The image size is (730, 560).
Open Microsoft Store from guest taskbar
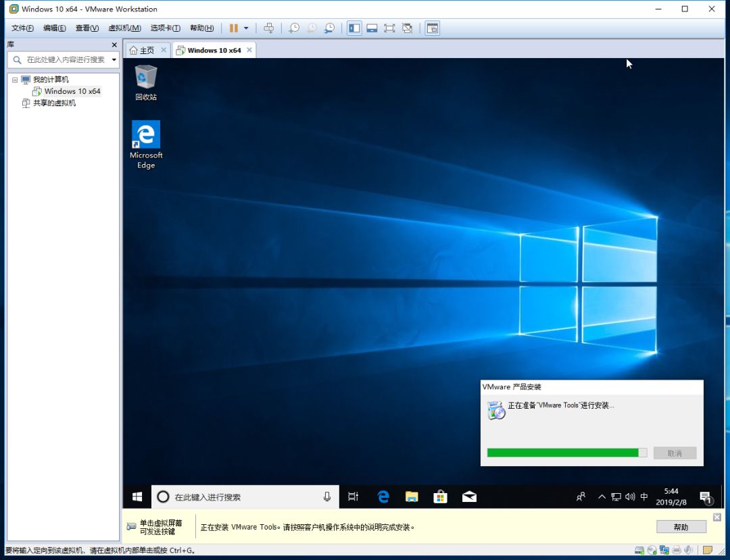(441, 497)
